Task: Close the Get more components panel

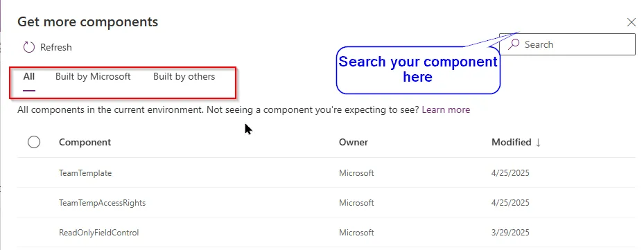Action: pyautogui.click(x=632, y=22)
